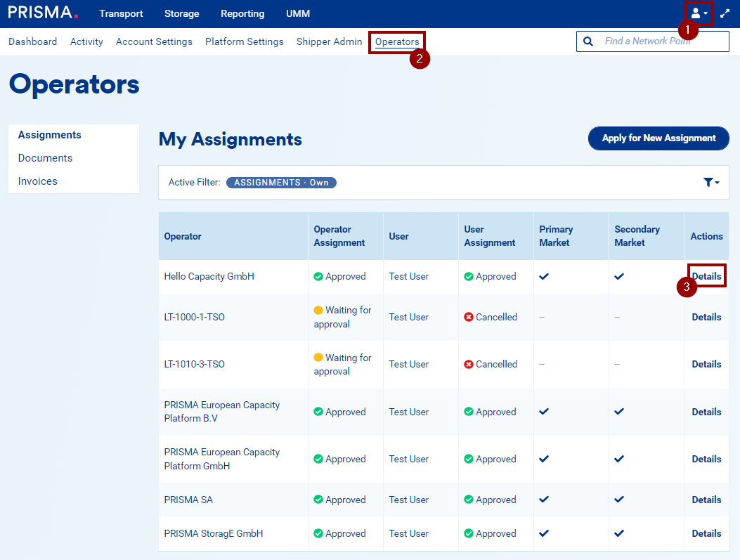Viewport: 740px width, 560px height.
Task: Open Details for PRISMA SA assignment
Action: click(x=706, y=500)
